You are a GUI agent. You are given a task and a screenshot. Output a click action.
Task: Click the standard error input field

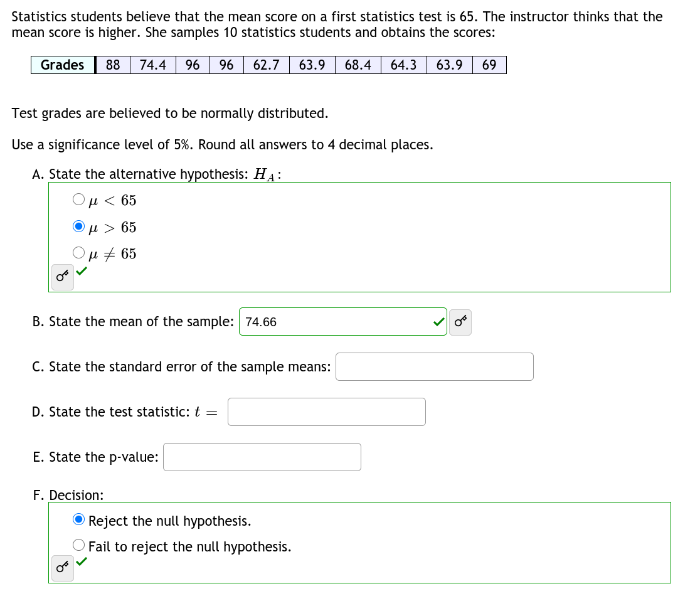[434, 366]
